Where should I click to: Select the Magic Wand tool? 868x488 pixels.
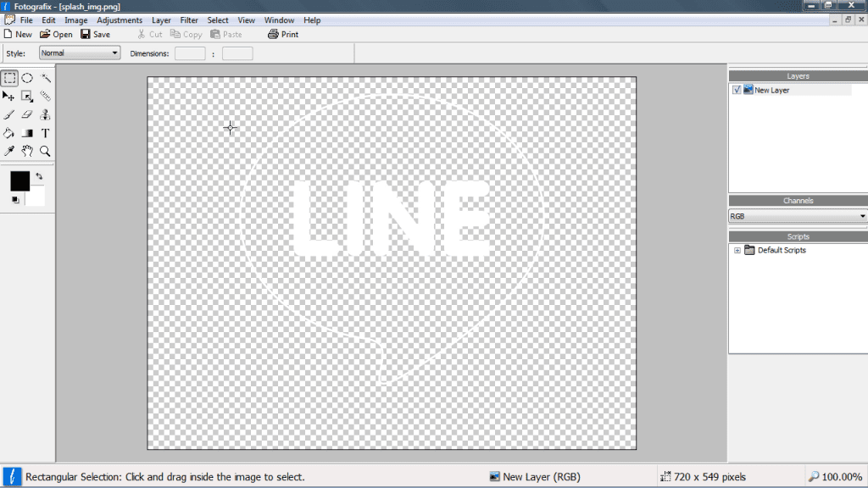(46, 78)
